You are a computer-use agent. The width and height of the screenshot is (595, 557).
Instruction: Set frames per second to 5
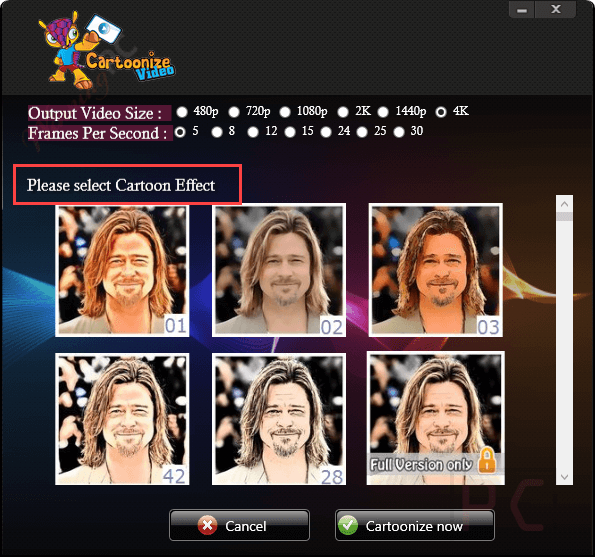[x=180, y=132]
